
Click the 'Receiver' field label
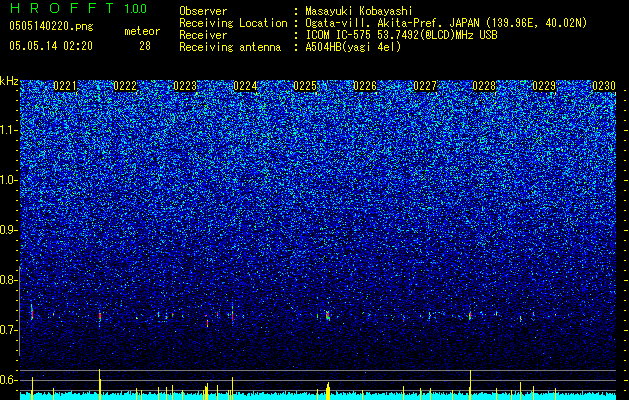click(x=203, y=35)
